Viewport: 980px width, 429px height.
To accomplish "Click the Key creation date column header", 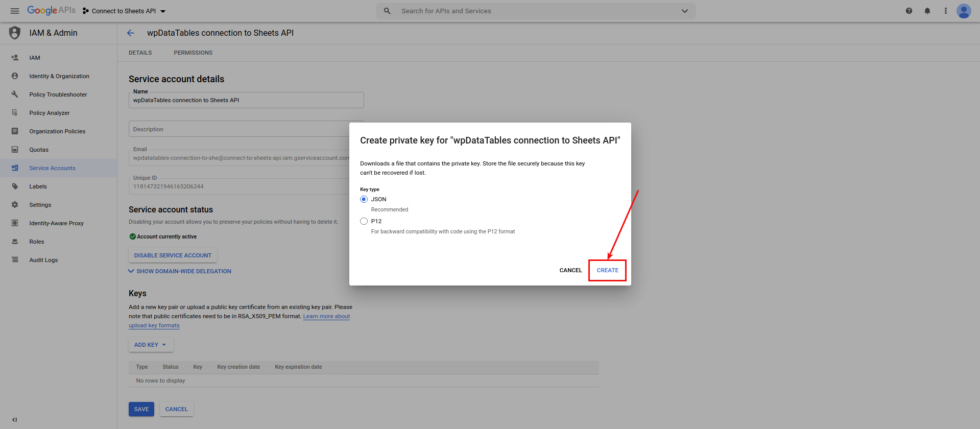I will pyautogui.click(x=238, y=367).
